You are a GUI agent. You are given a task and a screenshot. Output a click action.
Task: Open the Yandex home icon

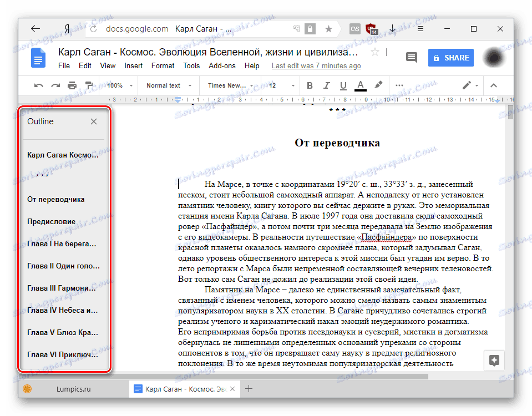[x=67, y=29]
